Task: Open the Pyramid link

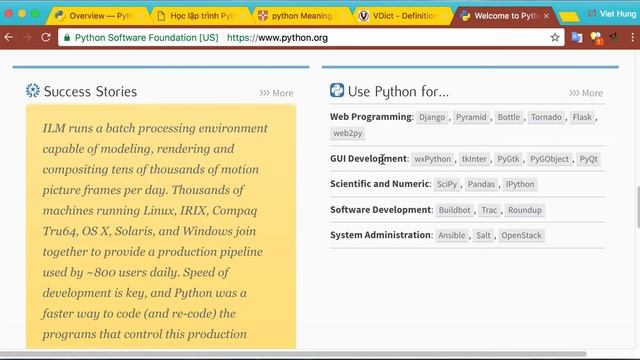Action: click(471, 117)
